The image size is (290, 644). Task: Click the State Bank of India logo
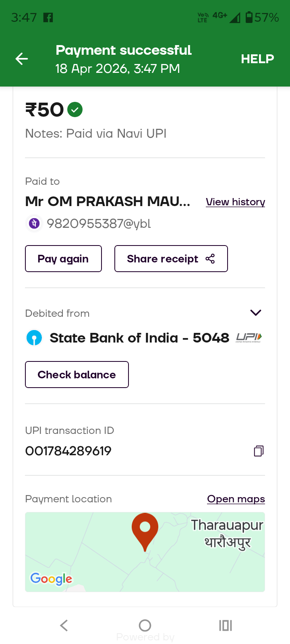click(x=34, y=338)
